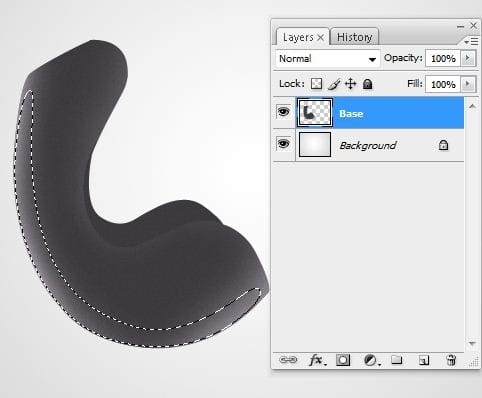Lock all with padlock icon
The width and height of the screenshot is (482, 398).
pyautogui.click(x=367, y=84)
